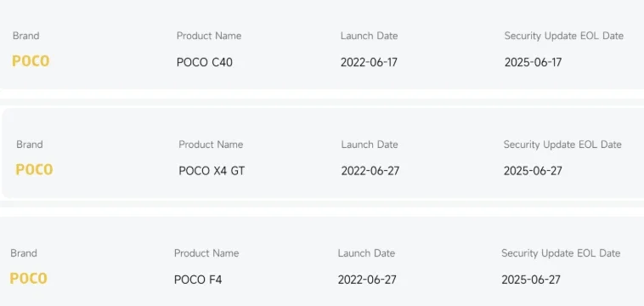This screenshot has height=306, width=644.
Task: Click the Product Name label in the F4 card
Action: pyautogui.click(x=206, y=253)
